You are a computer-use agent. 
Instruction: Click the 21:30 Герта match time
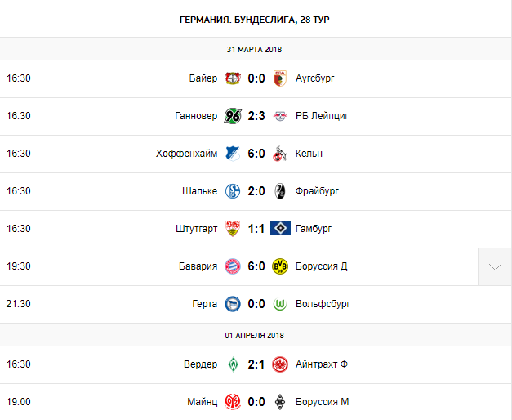tap(18, 304)
